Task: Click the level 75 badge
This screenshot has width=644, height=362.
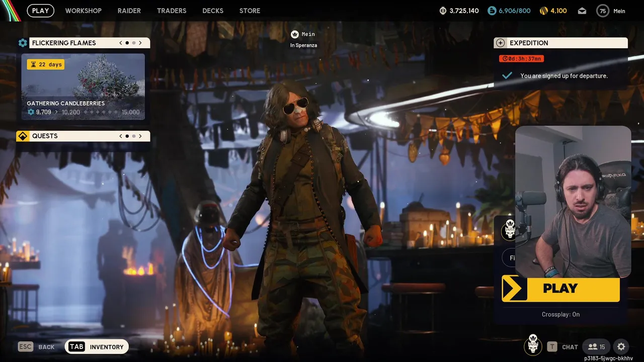Action: [603, 11]
